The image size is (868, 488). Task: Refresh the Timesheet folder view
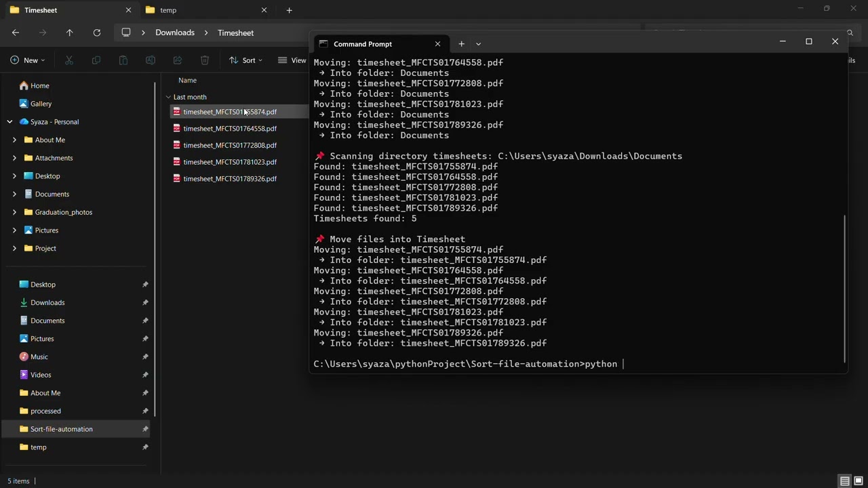click(x=97, y=33)
